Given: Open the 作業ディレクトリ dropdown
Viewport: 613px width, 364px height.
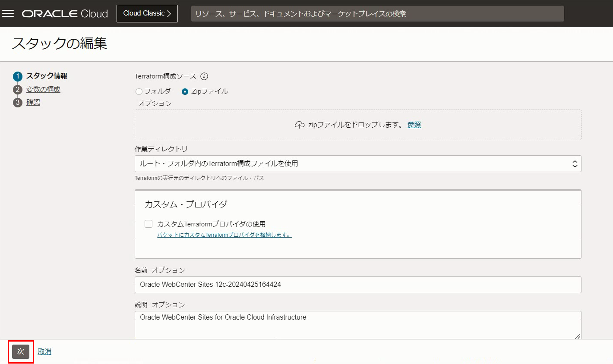Looking at the screenshot, I should point(358,163).
